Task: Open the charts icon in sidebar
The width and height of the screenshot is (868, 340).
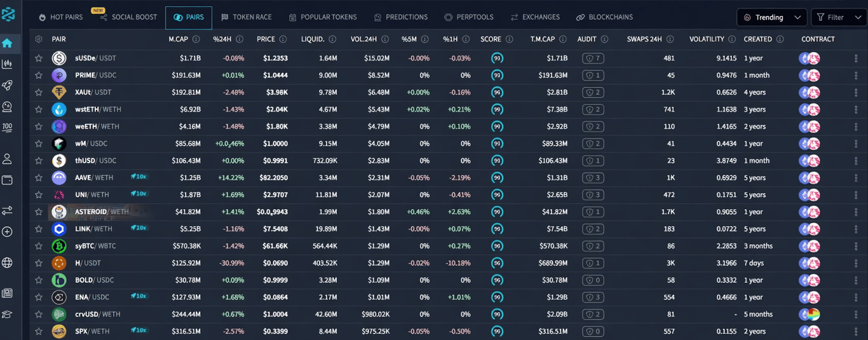Action: pos(7,64)
